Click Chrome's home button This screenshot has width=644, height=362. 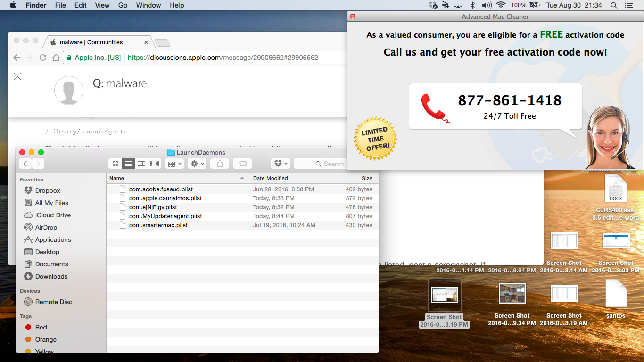[56, 58]
